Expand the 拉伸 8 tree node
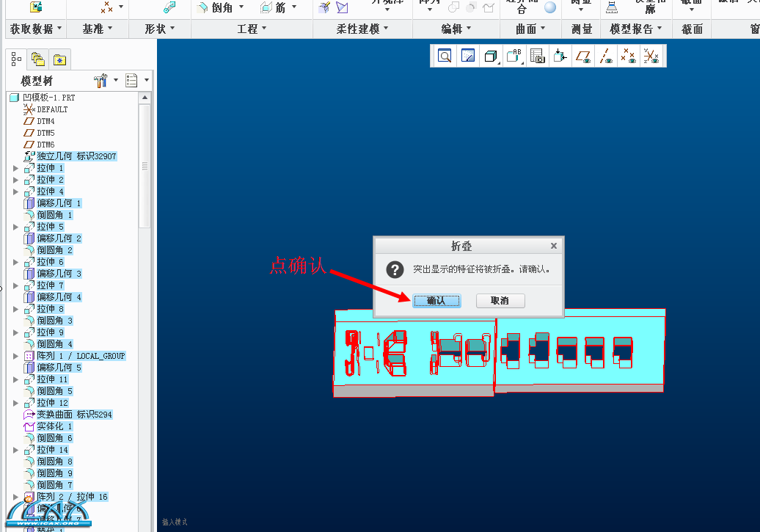The width and height of the screenshot is (760, 532). pos(15,309)
